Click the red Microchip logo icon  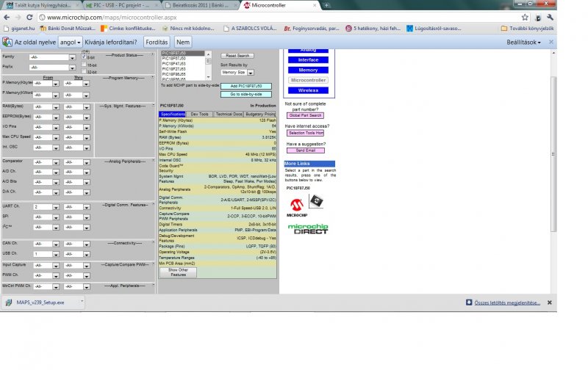click(297, 206)
